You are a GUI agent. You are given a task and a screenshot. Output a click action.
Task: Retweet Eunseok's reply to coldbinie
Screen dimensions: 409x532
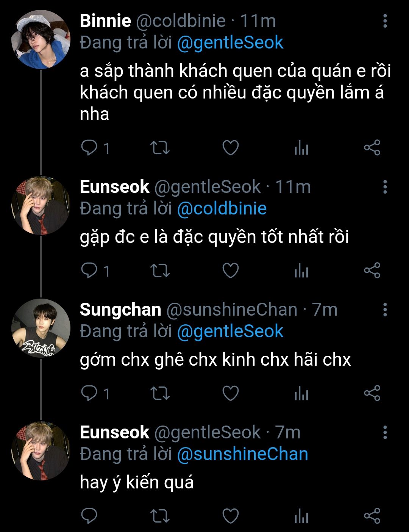point(160,271)
